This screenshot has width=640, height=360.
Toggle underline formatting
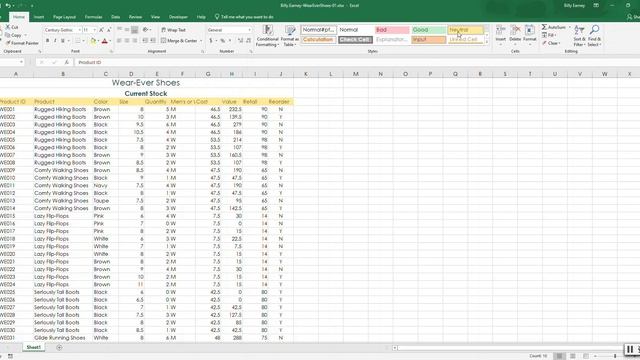[x=62, y=41]
